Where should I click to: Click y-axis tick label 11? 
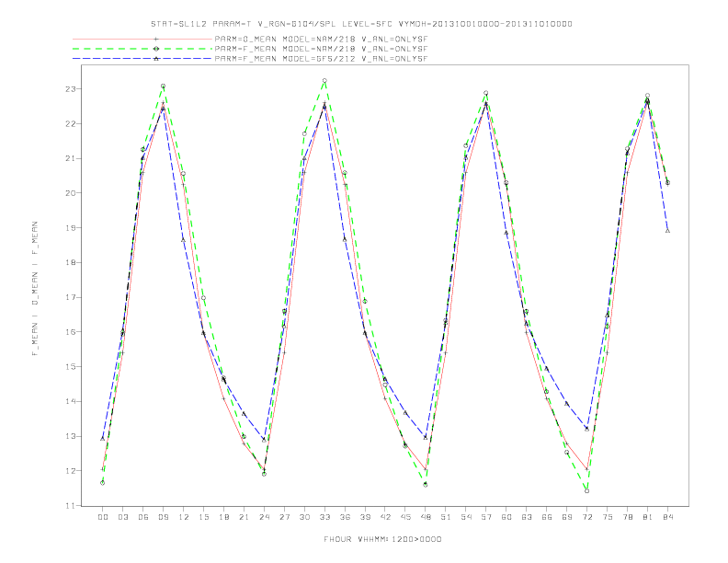point(70,505)
